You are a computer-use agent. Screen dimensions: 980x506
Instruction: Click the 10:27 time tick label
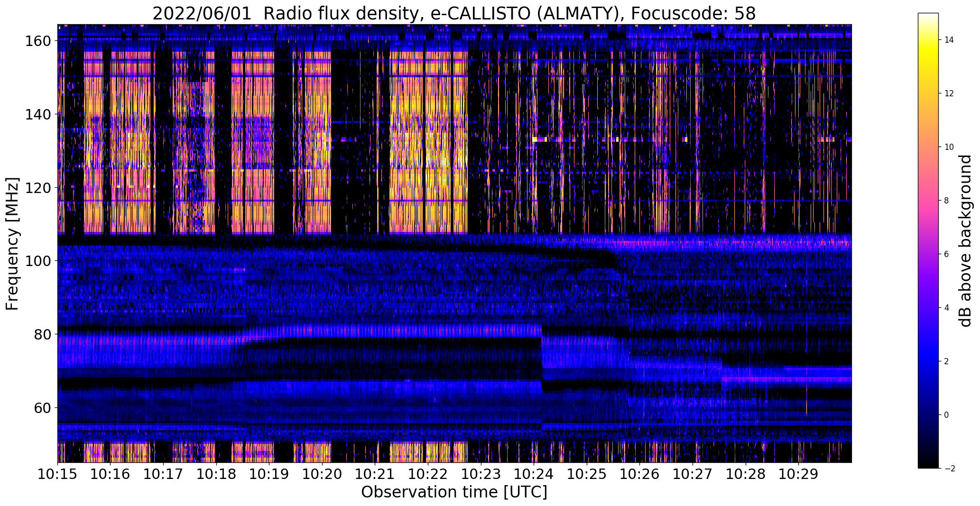[693, 474]
